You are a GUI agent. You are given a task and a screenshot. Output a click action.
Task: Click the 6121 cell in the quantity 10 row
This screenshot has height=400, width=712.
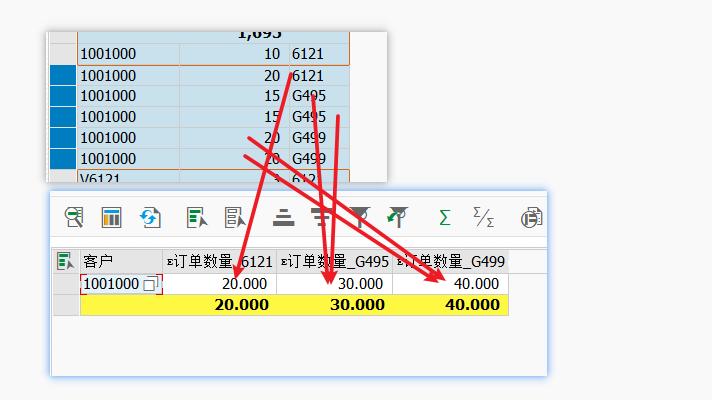[319, 54]
